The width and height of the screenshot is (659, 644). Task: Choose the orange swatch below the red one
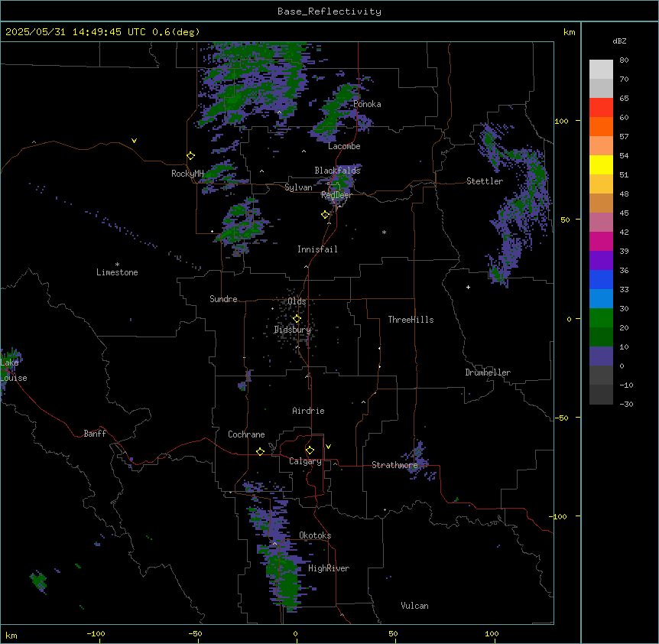point(601,126)
